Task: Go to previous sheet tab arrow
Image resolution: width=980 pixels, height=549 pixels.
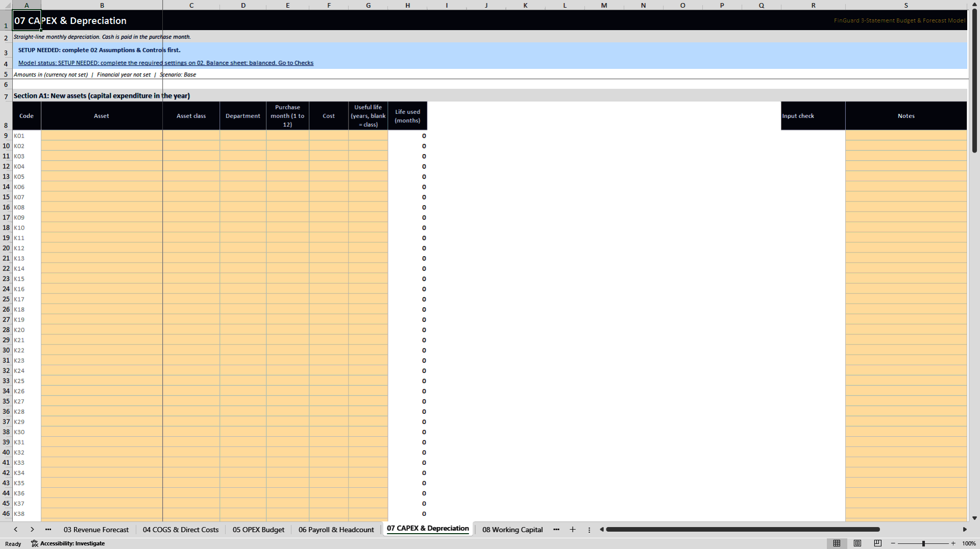Action: pos(16,530)
